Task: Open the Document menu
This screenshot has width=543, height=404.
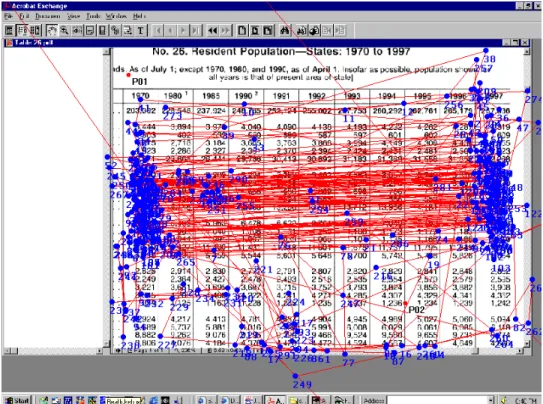Action: click(x=47, y=16)
